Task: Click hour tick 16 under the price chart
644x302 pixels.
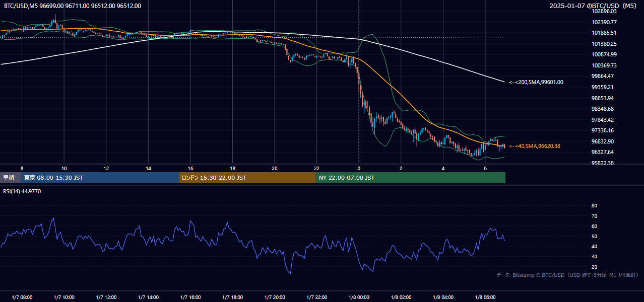Action: point(190,168)
